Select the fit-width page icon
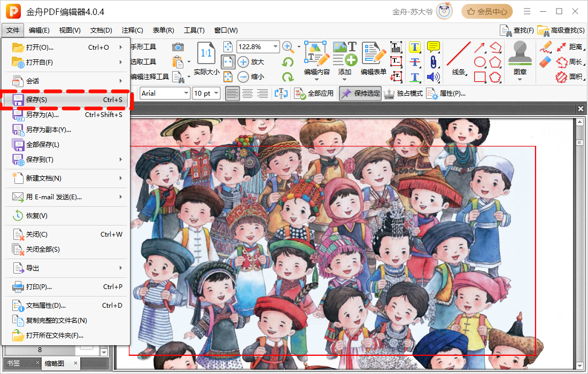Screen dimensions: 588x374 click(x=228, y=62)
